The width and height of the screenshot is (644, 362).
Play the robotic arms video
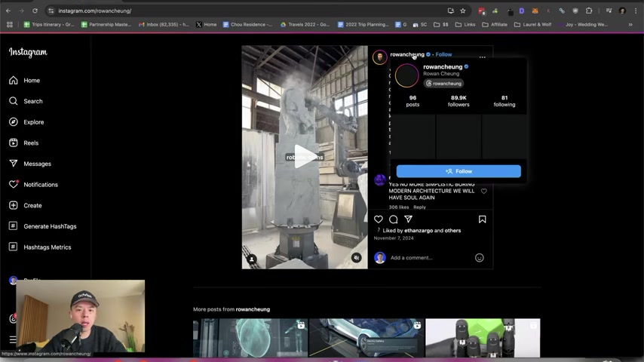pos(305,157)
